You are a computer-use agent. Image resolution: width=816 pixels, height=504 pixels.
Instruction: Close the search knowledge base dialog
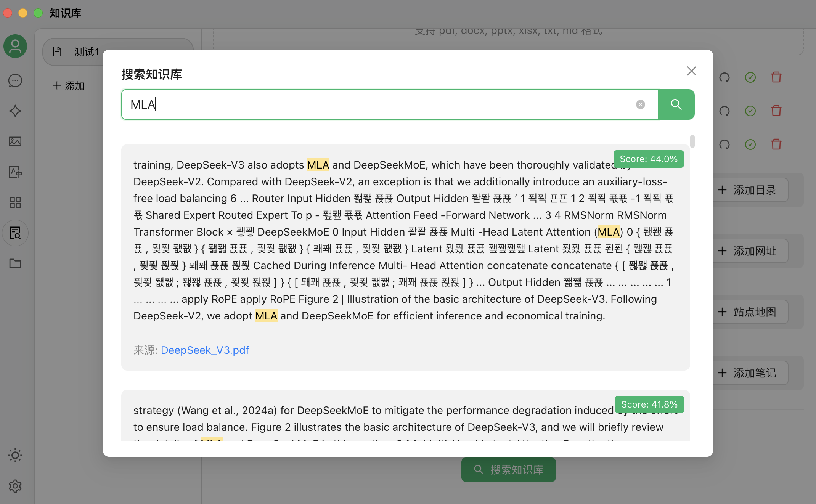691,71
